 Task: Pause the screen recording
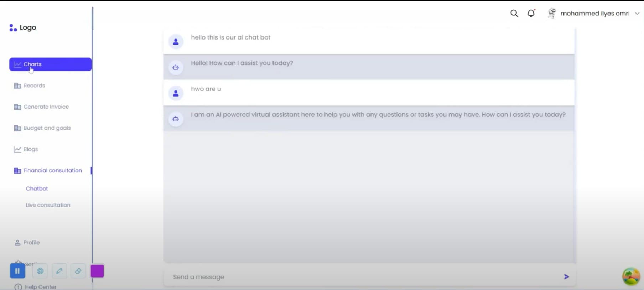tap(17, 271)
